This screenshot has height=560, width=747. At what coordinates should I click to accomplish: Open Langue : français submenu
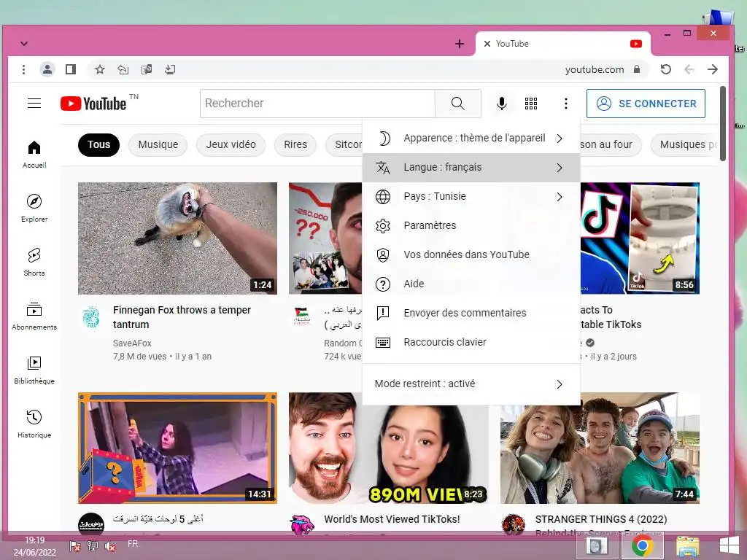[471, 167]
